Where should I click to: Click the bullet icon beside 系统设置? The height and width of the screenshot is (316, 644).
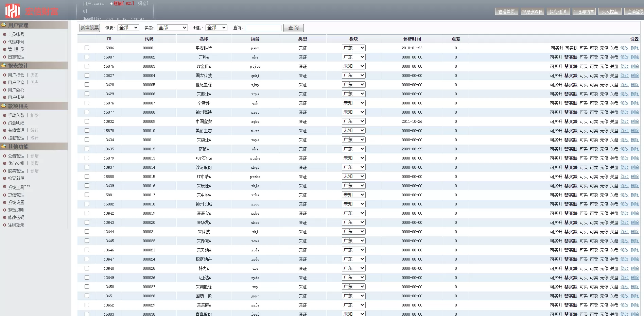5,202
